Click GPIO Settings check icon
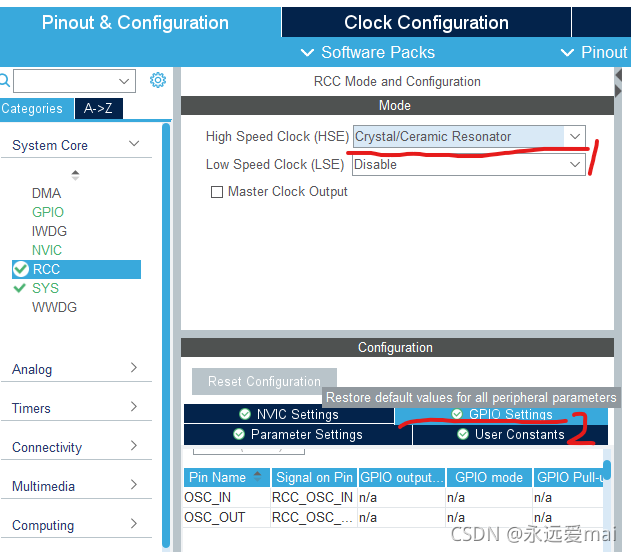Screen dimensions: 631x552 [x=457, y=414]
